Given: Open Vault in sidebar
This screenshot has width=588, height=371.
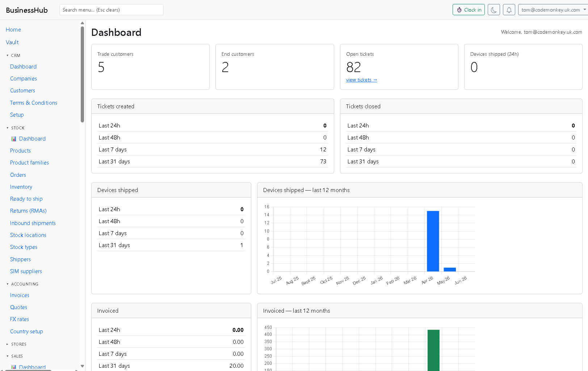Looking at the screenshot, I should (x=12, y=42).
